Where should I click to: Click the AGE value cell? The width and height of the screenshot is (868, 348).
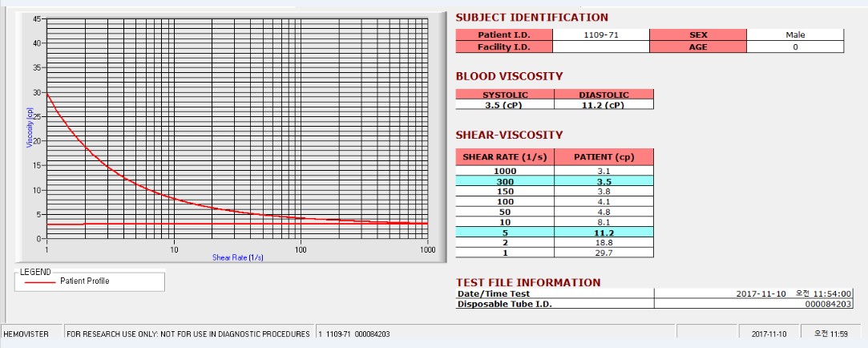[x=795, y=47]
